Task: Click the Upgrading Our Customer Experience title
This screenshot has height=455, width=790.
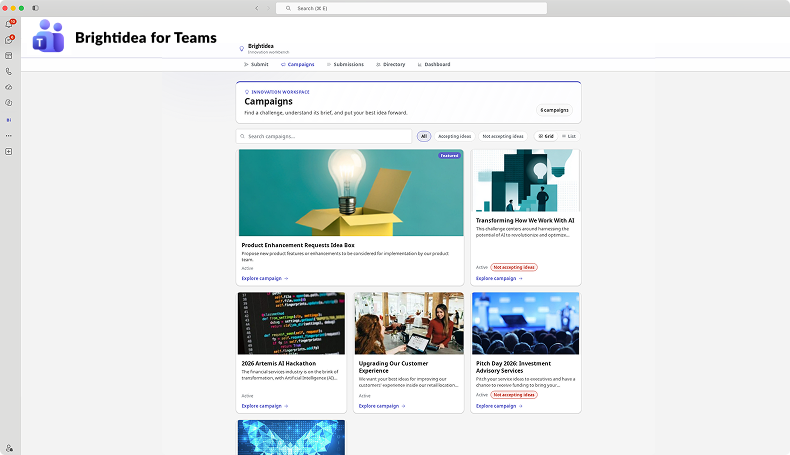Action: [x=393, y=367]
